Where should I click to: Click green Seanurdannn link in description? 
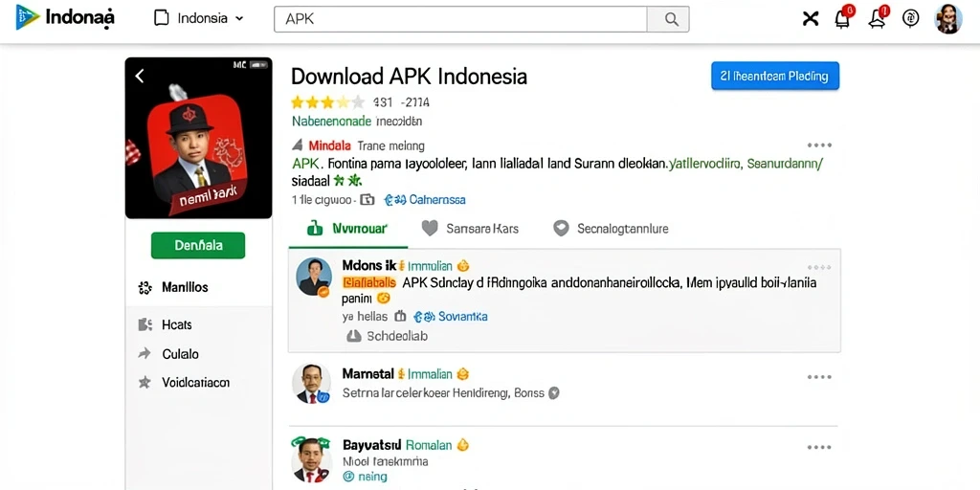pyautogui.click(x=785, y=165)
